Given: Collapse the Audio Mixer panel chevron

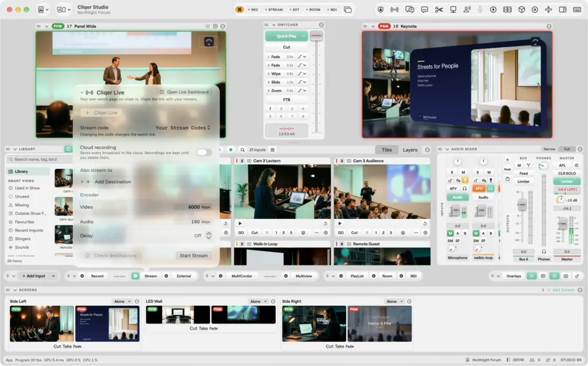Looking at the screenshot, I should 447,149.
